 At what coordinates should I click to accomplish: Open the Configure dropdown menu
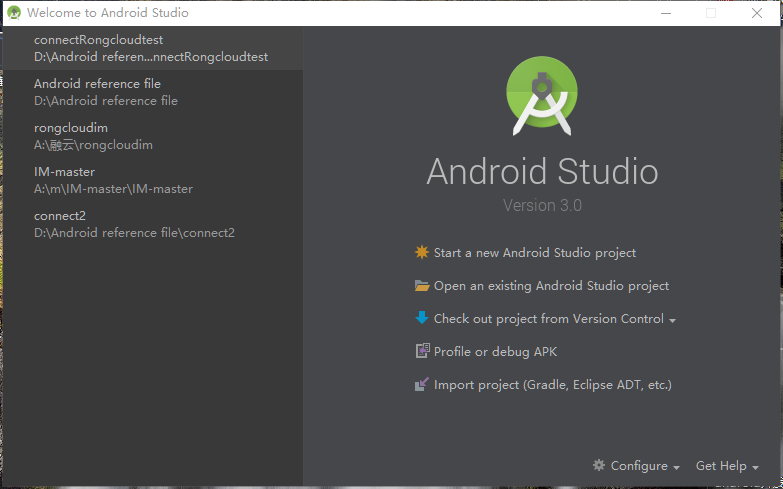click(645, 466)
